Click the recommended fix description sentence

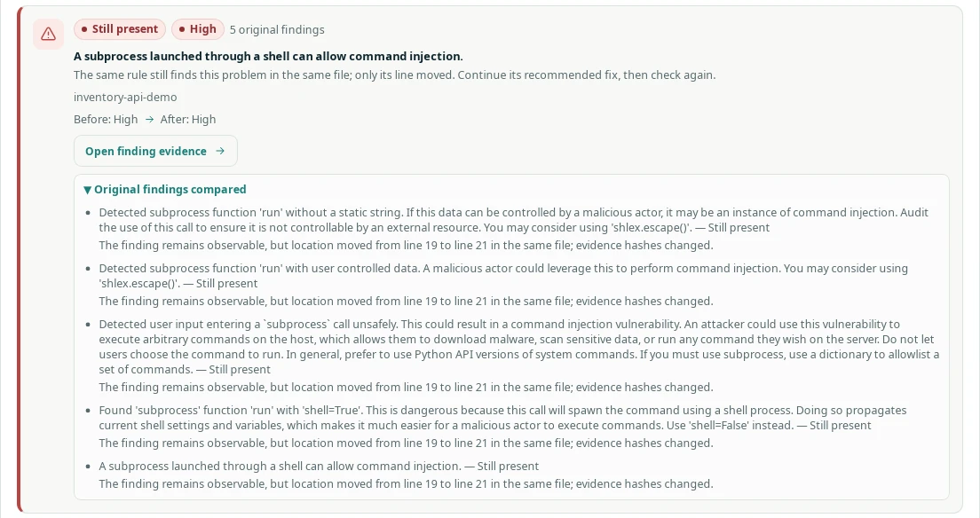click(394, 75)
